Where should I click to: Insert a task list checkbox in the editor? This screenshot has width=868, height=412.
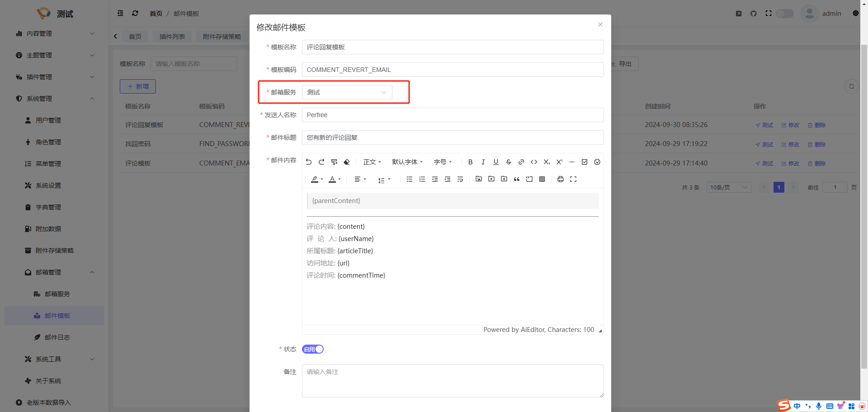[x=584, y=162]
